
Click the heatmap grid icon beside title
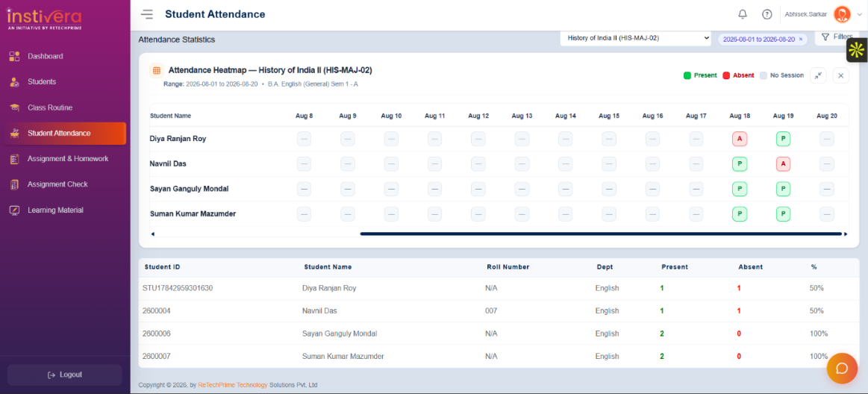[x=157, y=70]
